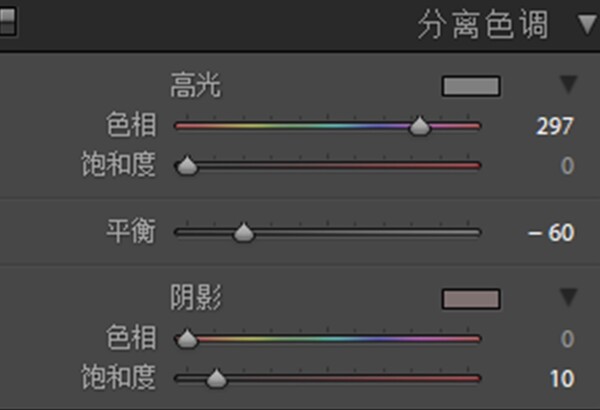Collapse the 分离色调 panel with its triangle
This screenshot has width=600, height=410.
[589, 25]
